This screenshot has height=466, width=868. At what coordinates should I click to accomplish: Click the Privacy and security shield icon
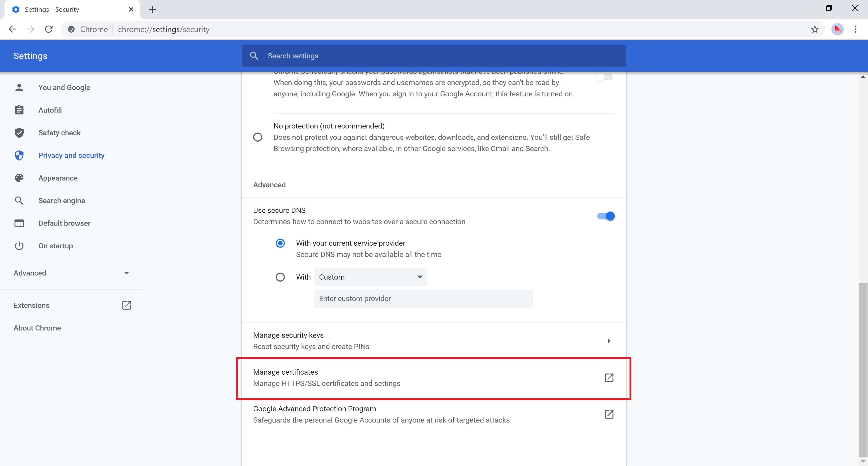19,155
